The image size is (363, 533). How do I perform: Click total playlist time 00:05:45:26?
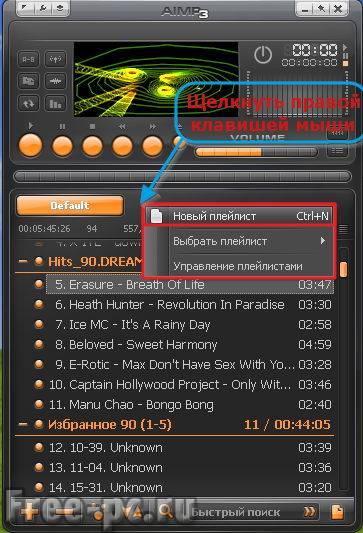point(44,228)
